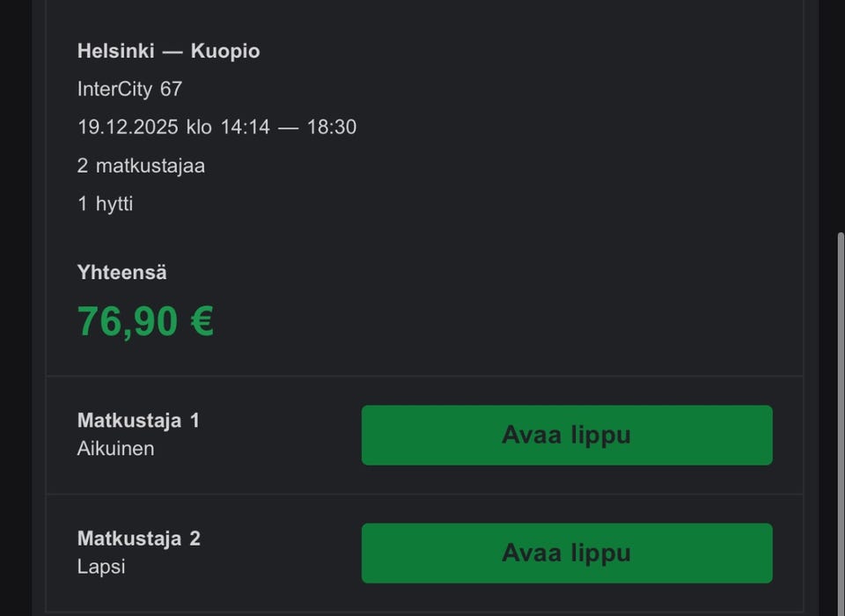Open ticket for Matkustaja 1

(x=566, y=435)
